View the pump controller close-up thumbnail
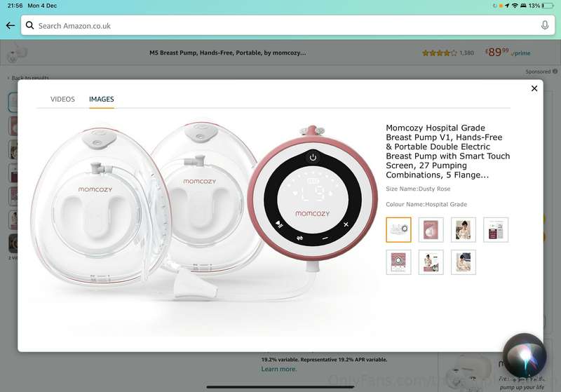 [x=398, y=262]
